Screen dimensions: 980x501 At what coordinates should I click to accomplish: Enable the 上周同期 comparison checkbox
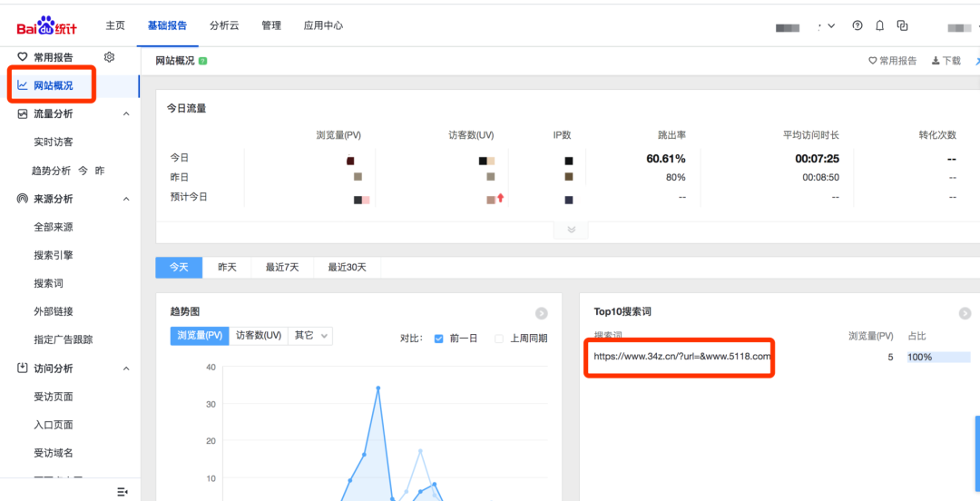(499, 339)
